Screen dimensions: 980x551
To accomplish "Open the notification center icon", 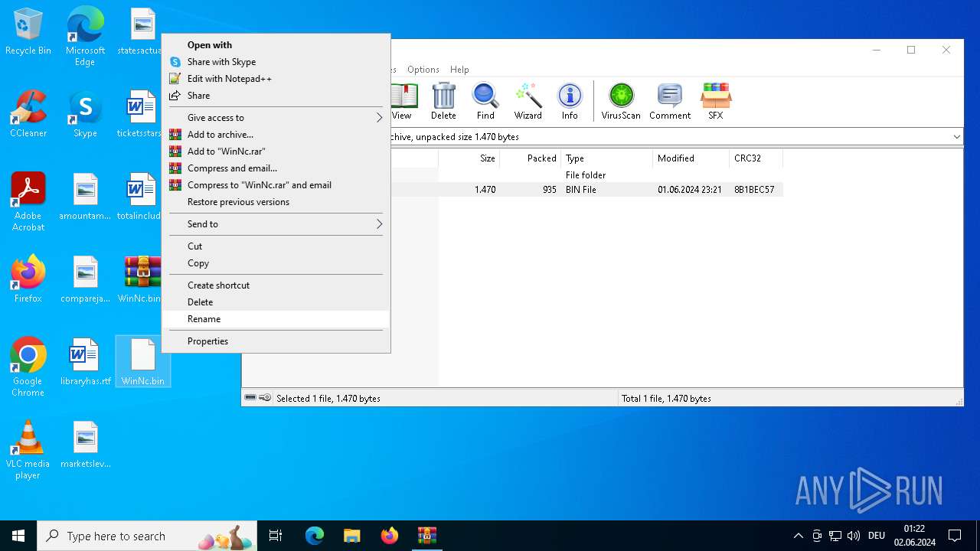I will click(x=955, y=536).
